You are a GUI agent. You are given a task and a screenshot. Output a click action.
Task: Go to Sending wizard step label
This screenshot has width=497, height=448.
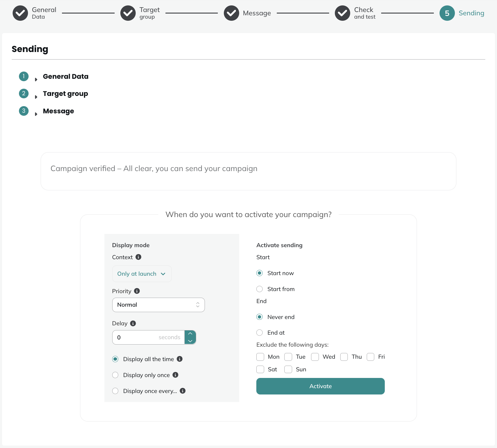click(471, 13)
